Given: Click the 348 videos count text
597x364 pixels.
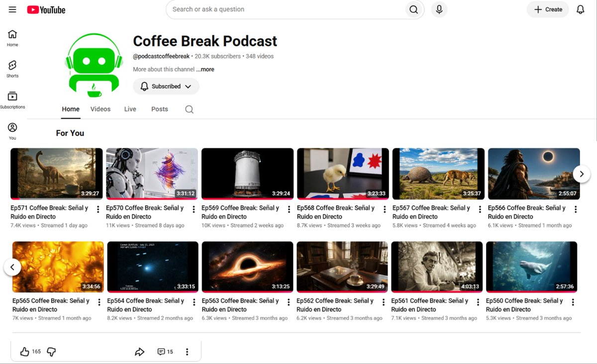Looking at the screenshot, I should coord(260,56).
